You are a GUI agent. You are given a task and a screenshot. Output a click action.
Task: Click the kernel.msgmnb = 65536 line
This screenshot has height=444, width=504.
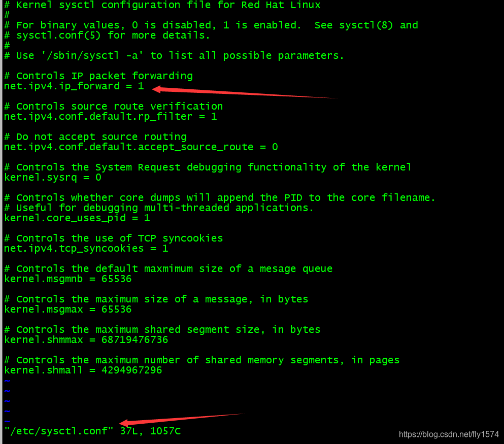[x=68, y=279]
